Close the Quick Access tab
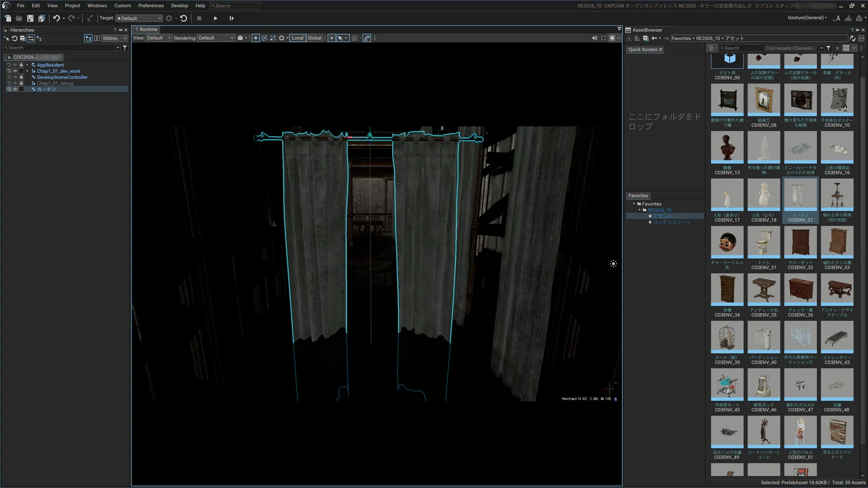 (x=661, y=49)
